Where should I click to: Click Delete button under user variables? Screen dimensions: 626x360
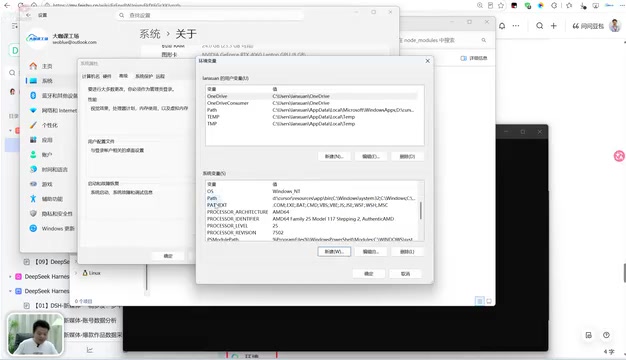[407, 156]
